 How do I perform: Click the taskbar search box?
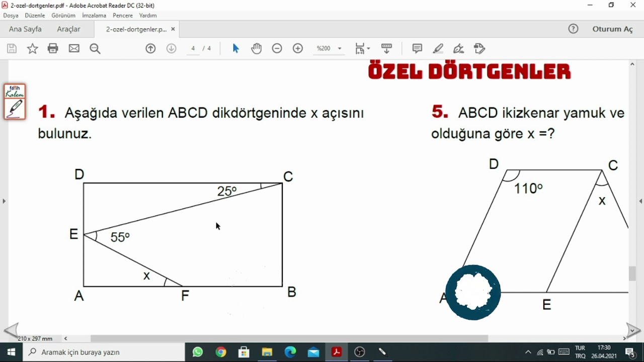[104, 352]
